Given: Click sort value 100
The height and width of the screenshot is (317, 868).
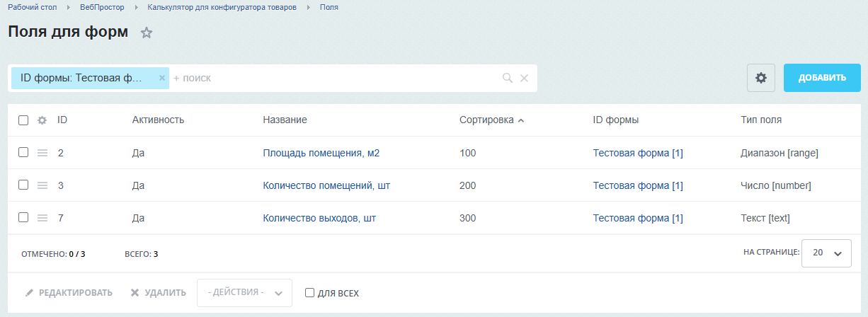Looking at the screenshot, I should click(468, 153).
